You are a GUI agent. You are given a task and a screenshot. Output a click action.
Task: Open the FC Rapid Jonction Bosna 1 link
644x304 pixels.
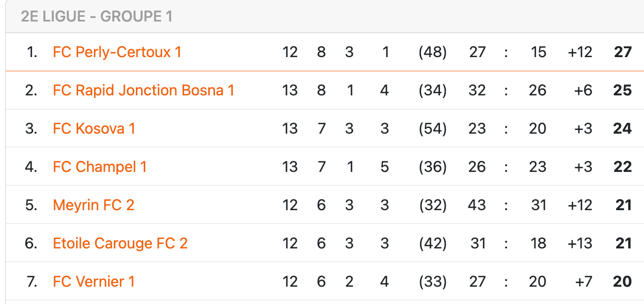[143, 90]
